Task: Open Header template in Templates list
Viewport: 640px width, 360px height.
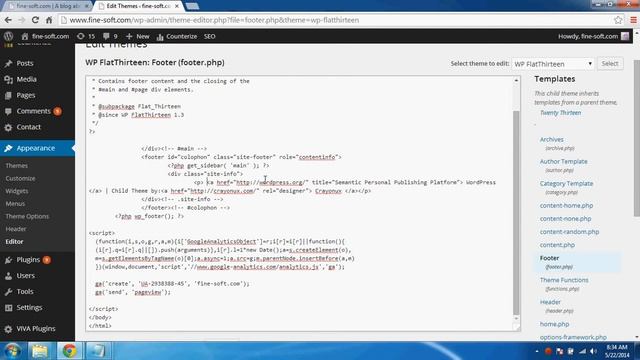Action: 550,302
